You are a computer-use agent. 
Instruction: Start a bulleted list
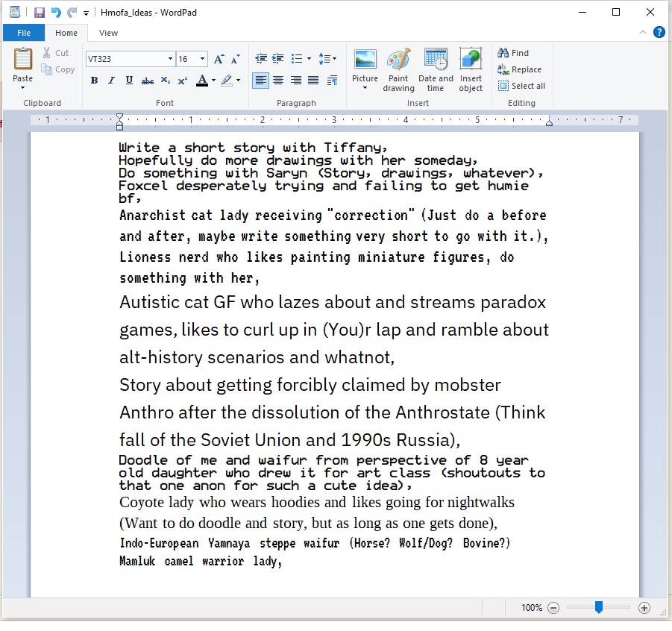(x=297, y=59)
